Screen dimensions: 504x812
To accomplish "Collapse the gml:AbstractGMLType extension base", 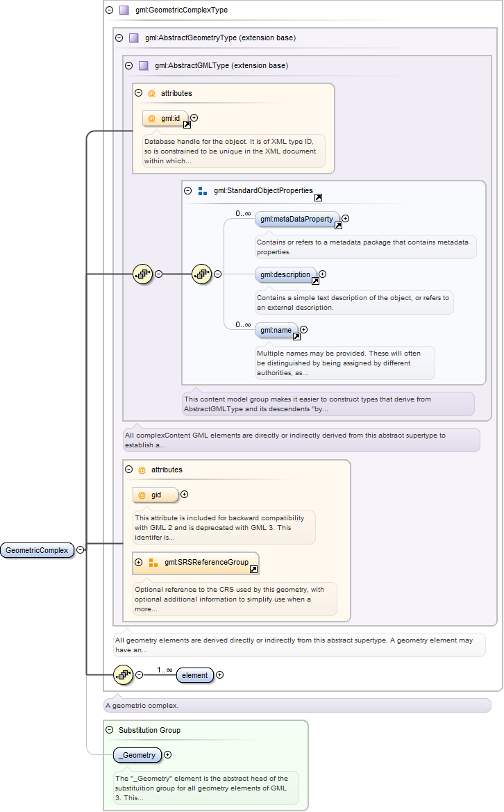I will (129, 66).
